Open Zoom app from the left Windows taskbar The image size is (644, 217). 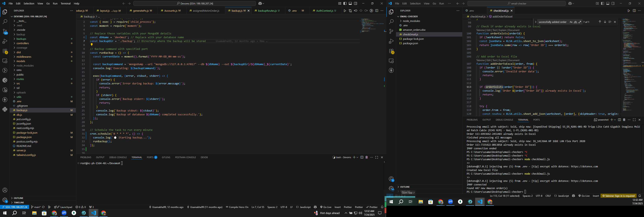click(x=64, y=213)
